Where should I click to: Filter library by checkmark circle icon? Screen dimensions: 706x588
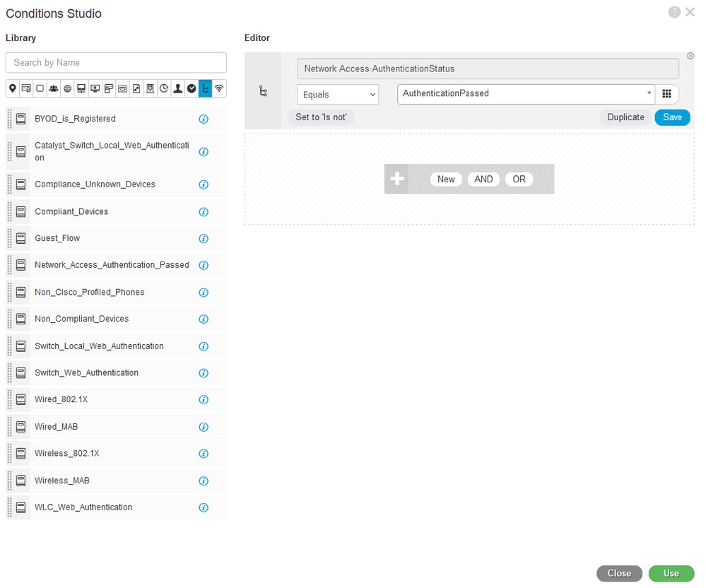(192, 88)
